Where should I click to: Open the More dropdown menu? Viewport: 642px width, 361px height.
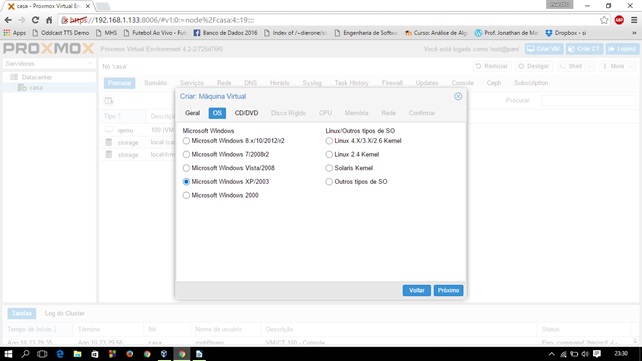point(618,66)
